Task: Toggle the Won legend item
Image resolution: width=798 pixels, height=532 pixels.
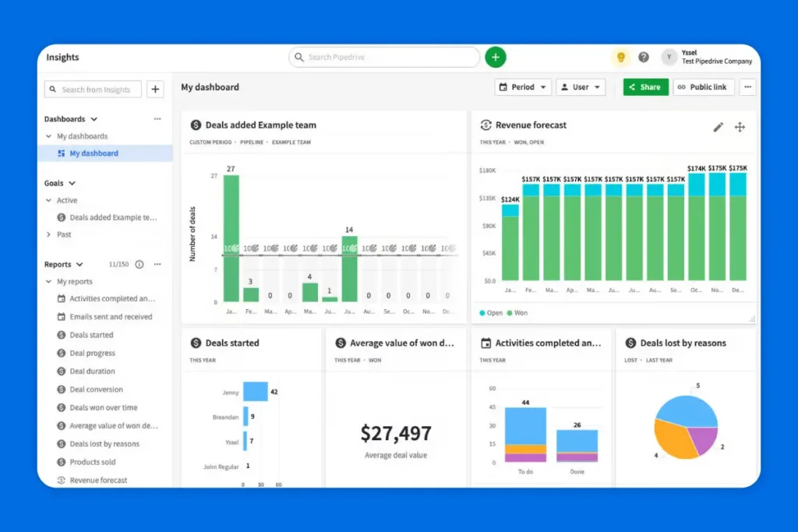Action: (517, 313)
